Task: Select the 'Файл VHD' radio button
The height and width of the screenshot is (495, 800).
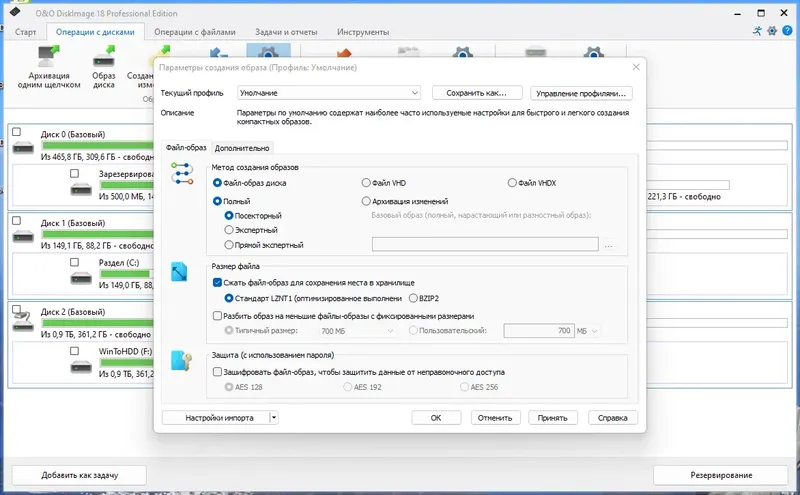Action: [366, 183]
